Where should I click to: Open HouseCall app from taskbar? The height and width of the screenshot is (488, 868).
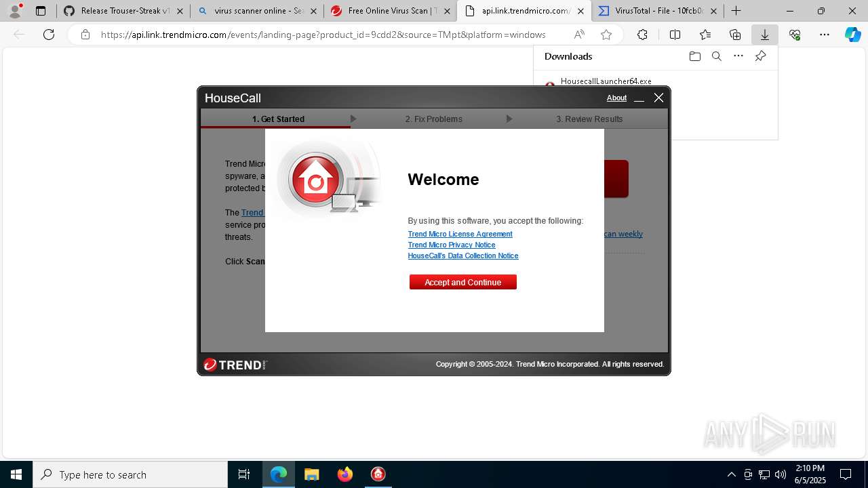click(378, 474)
